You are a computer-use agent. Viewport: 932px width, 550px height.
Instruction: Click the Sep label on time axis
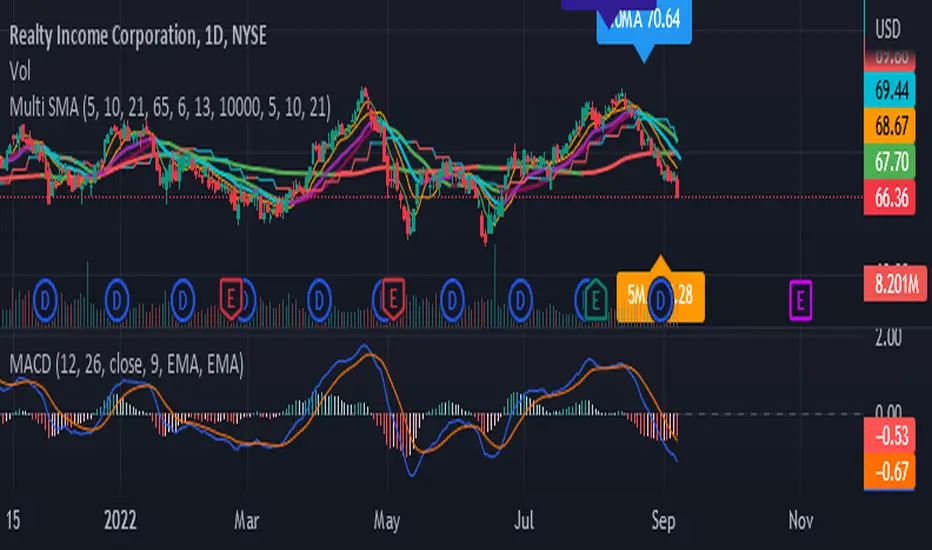663,520
